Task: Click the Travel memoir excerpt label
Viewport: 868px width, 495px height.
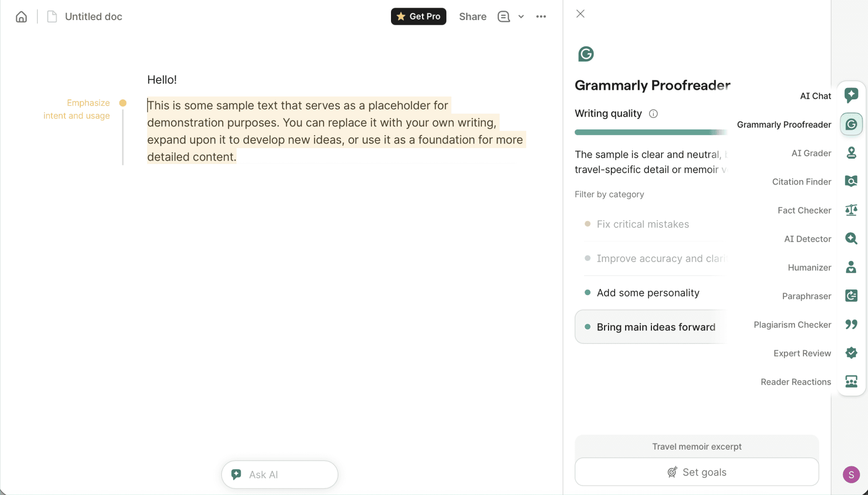Action: tap(697, 446)
